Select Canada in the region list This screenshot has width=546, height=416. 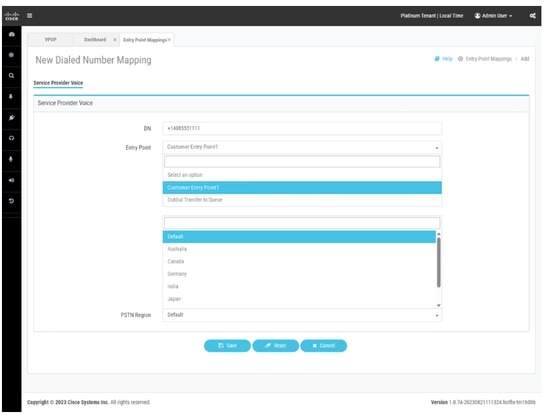[299, 261]
